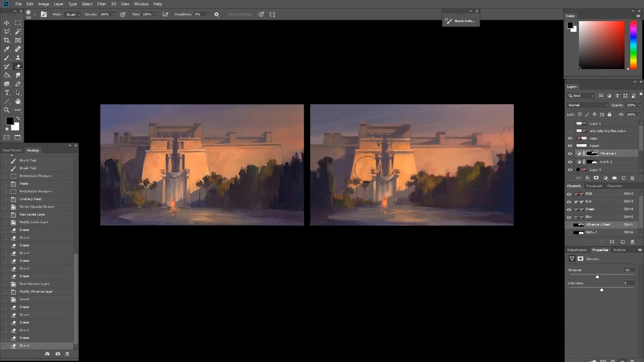Switch to the Adjustments tab
644x362 pixels.
pyautogui.click(x=577, y=250)
